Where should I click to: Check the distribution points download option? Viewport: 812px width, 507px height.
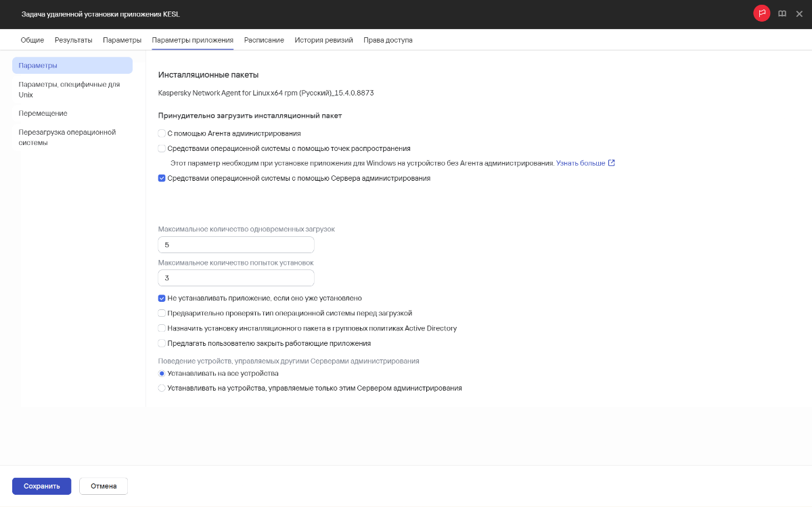coord(162,148)
